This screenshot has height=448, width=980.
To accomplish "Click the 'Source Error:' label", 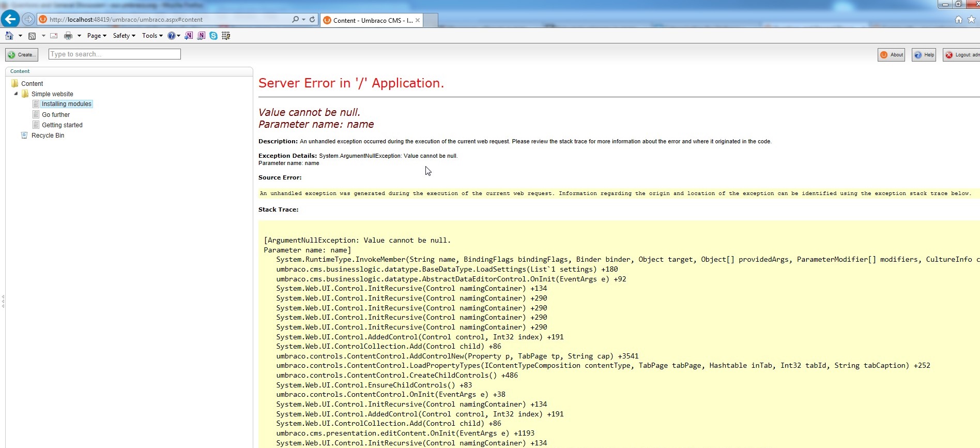I will [x=280, y=177].
